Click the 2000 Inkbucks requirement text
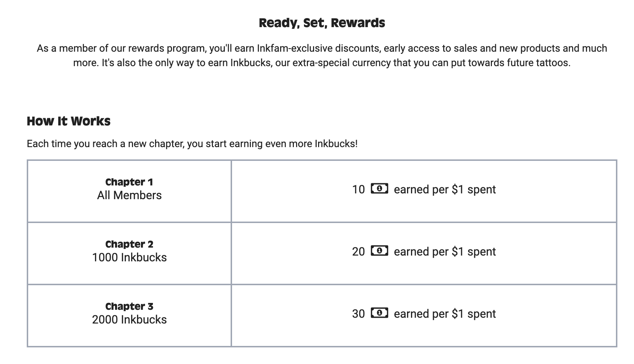Viewport: 634px width, 364px height. pos(129,320)
